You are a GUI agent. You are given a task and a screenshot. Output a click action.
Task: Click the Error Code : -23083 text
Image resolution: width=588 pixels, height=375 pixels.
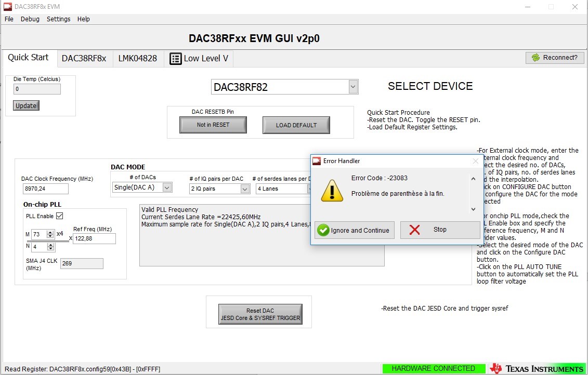[379, 178]
